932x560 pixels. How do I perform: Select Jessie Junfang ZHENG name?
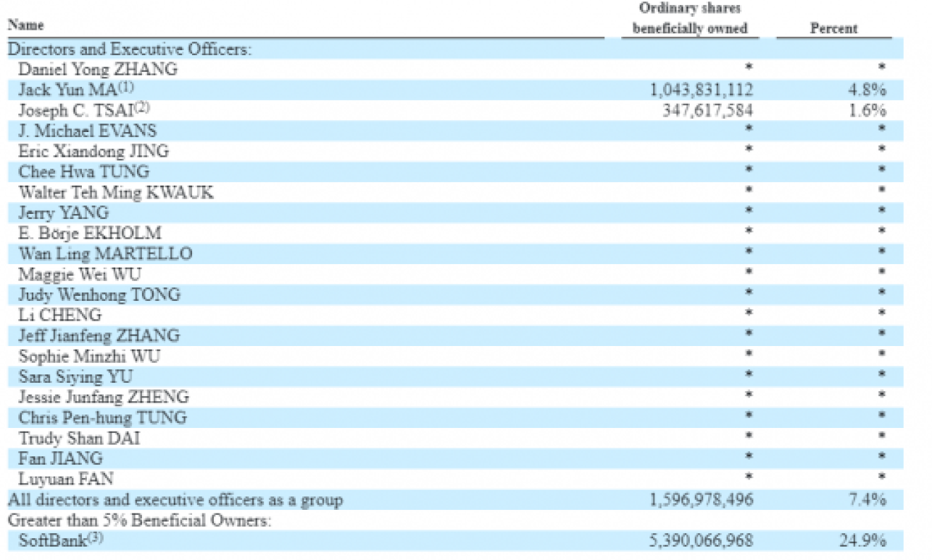click(104, 397)
